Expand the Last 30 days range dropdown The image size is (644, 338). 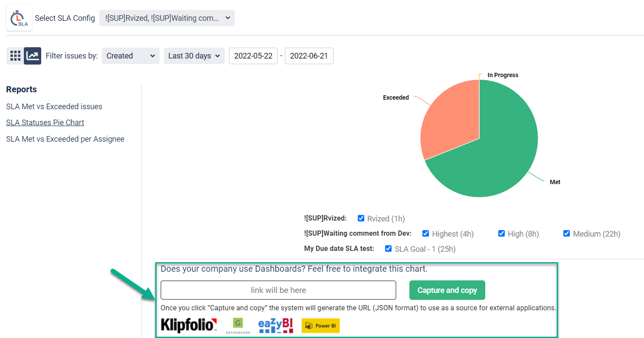[x=194, y=56]
